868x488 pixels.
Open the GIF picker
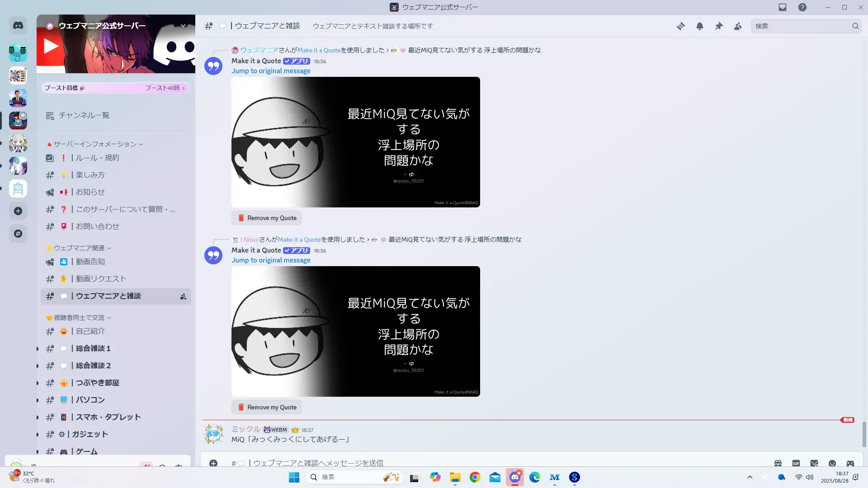point(796,463)
